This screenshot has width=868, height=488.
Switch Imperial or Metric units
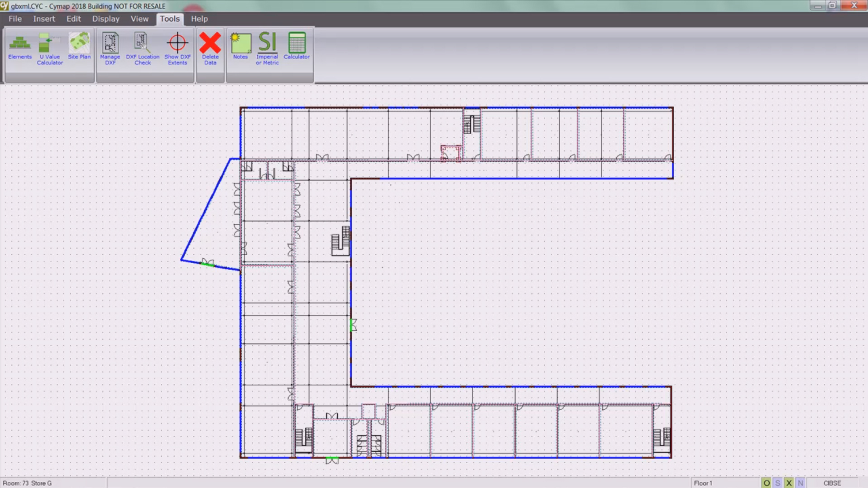[267, 49]
